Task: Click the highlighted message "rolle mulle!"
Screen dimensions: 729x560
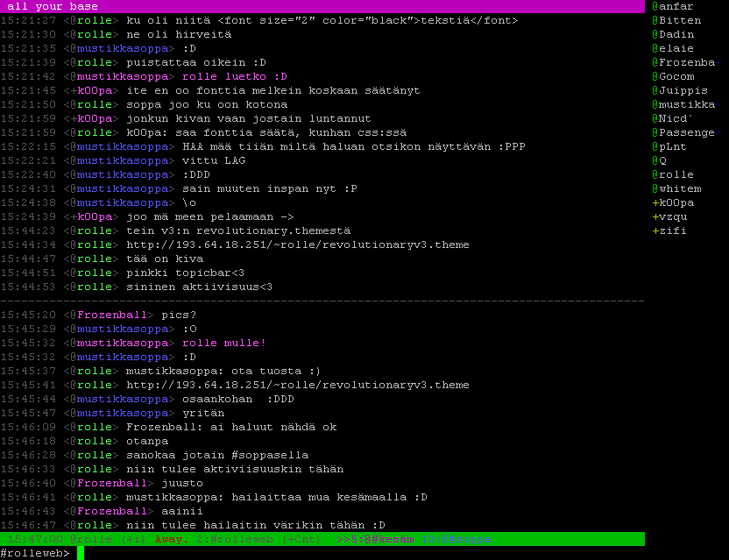Action: [224, 343]
